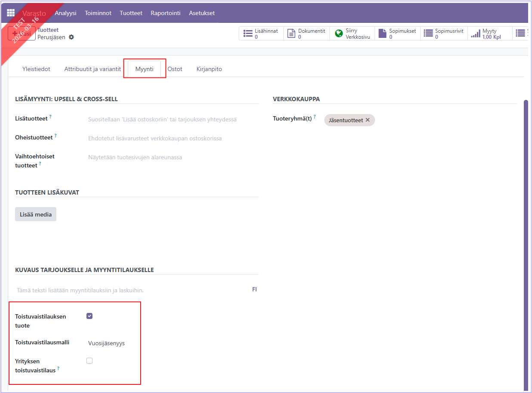Open the apps grid menu icon
Image resolution: width=532 pixels, height=393 pixels.
[10, 13]
